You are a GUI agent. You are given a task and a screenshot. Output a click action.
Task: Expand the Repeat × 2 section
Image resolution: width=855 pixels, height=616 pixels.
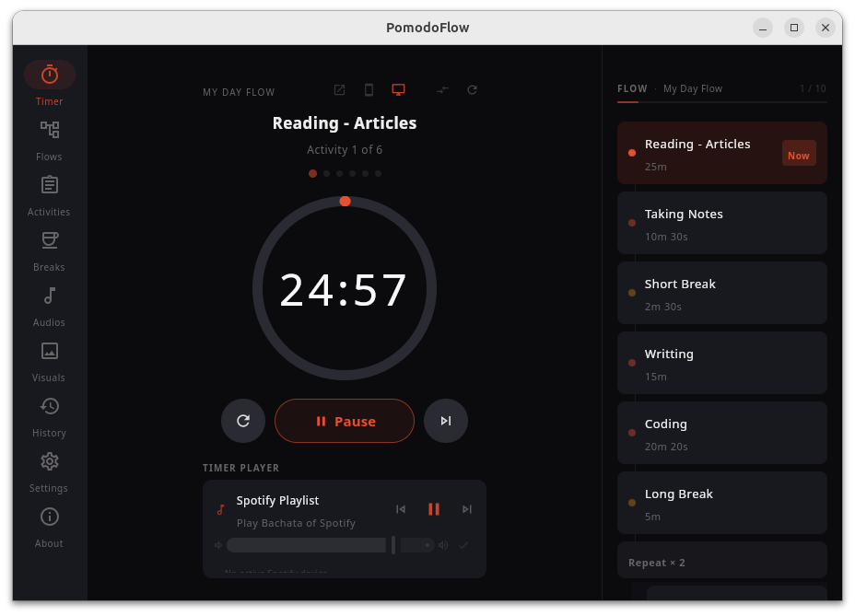coord(721,562)
